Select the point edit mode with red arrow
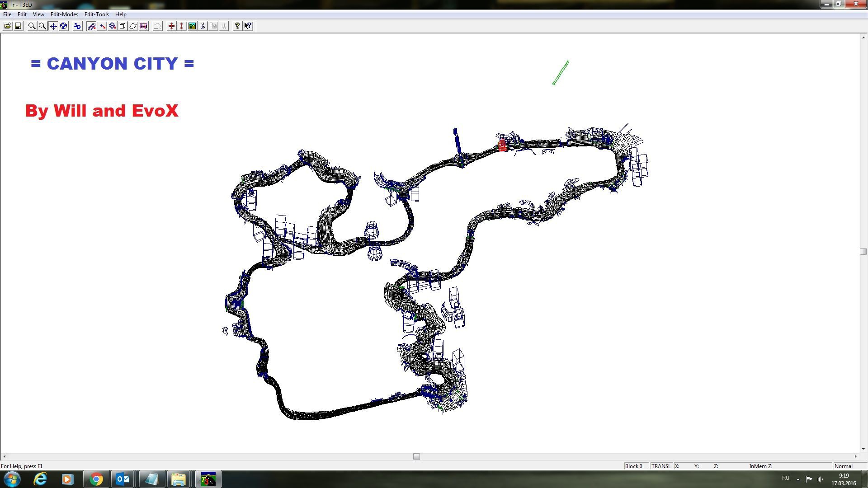Viewport: 868px width, 488px height. click(x=102, y=26)
